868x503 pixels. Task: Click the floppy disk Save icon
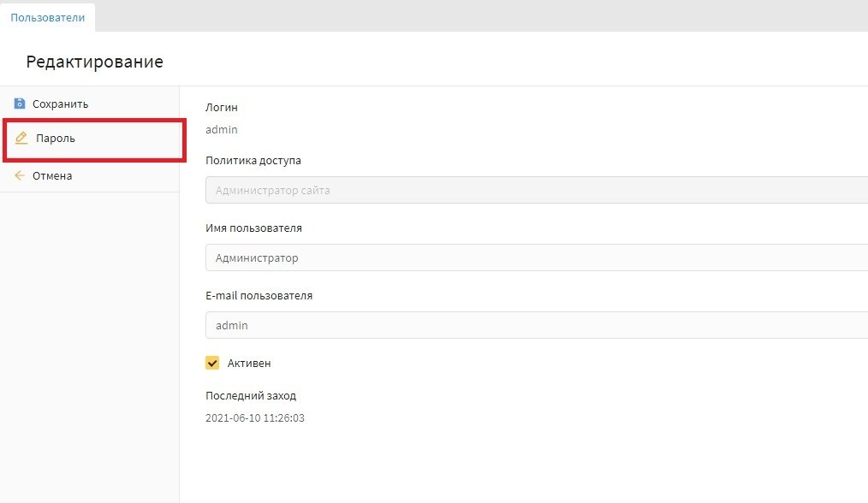point(20,104)
